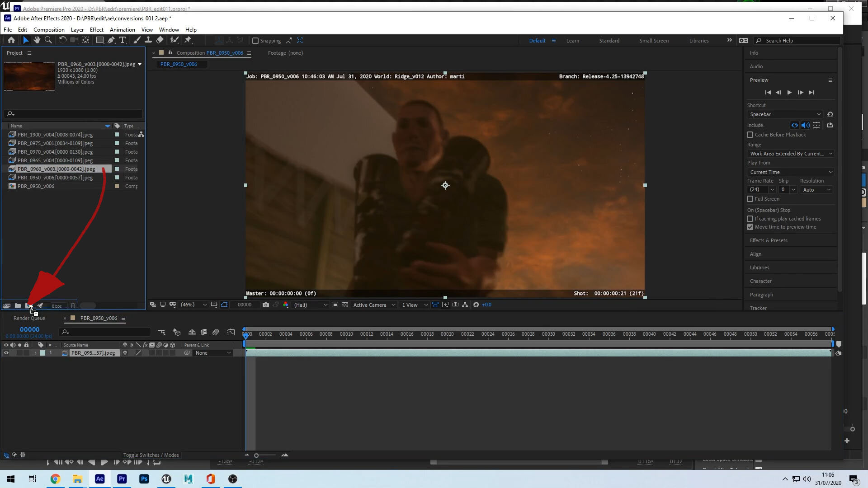Open Animation menu in menu bar

[x=122, y=29]
